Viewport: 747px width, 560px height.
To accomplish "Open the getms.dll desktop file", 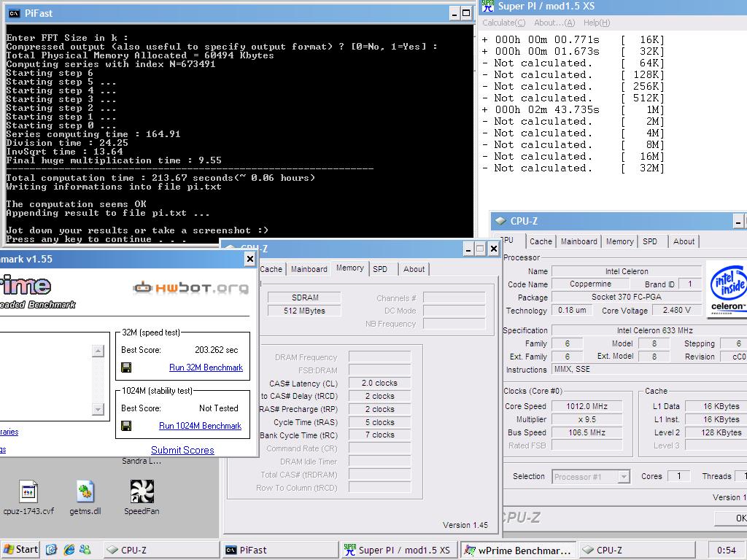I will (85, 497).
